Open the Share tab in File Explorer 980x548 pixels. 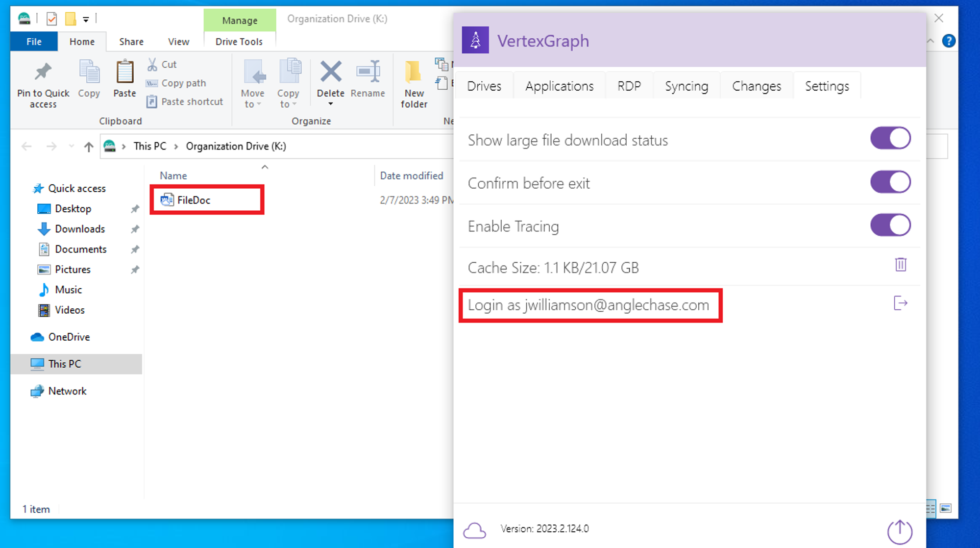[130, 41]
